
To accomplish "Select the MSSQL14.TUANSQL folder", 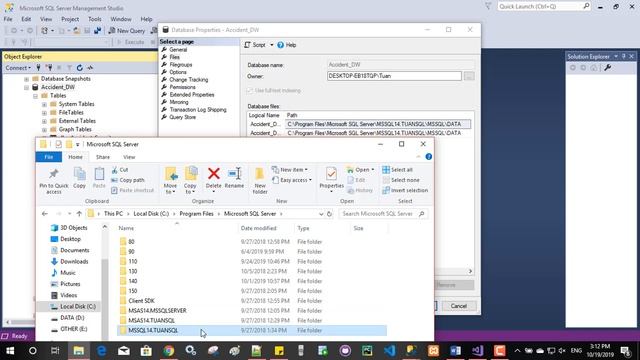I will click(x=252, y=330).
